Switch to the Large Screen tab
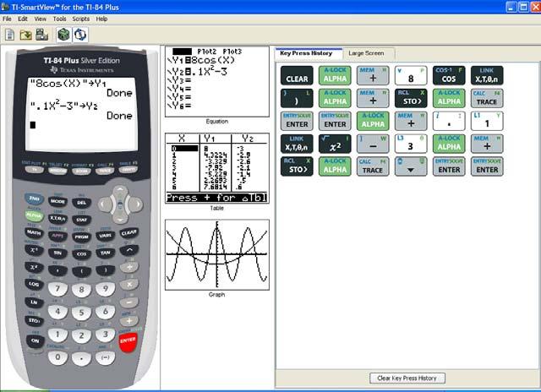This screenshot has width=541, height=392. (x=366, y=53)
